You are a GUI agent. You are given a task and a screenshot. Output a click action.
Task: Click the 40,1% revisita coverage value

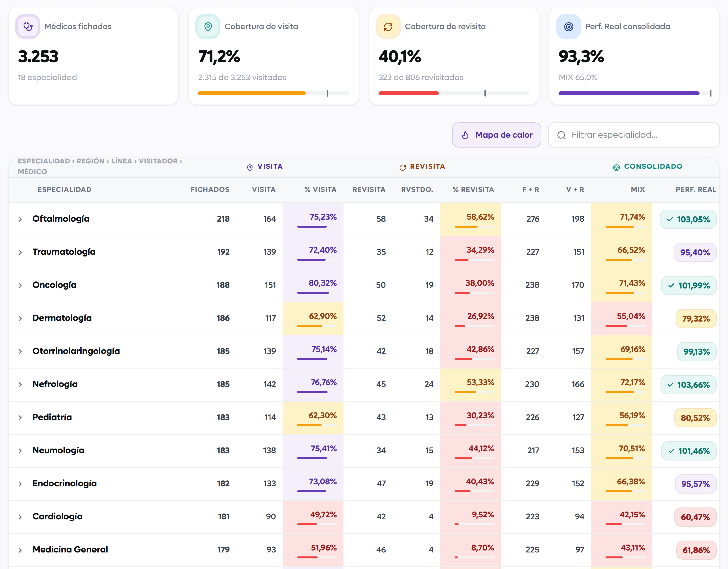tap(400, 56)
